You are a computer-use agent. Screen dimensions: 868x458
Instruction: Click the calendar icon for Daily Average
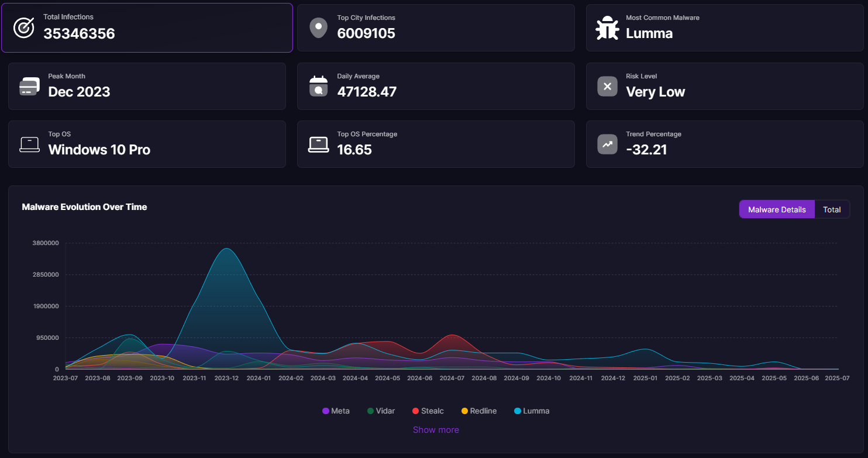318,86
